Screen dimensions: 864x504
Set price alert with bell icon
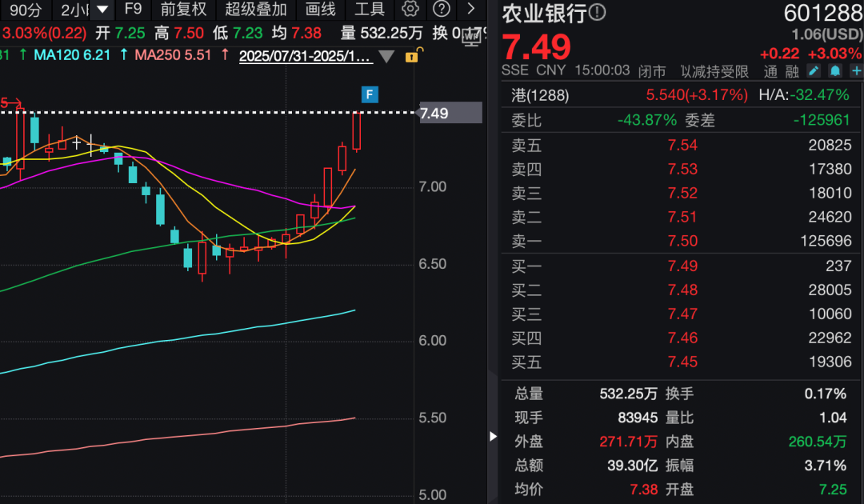[x=834, y=71]
